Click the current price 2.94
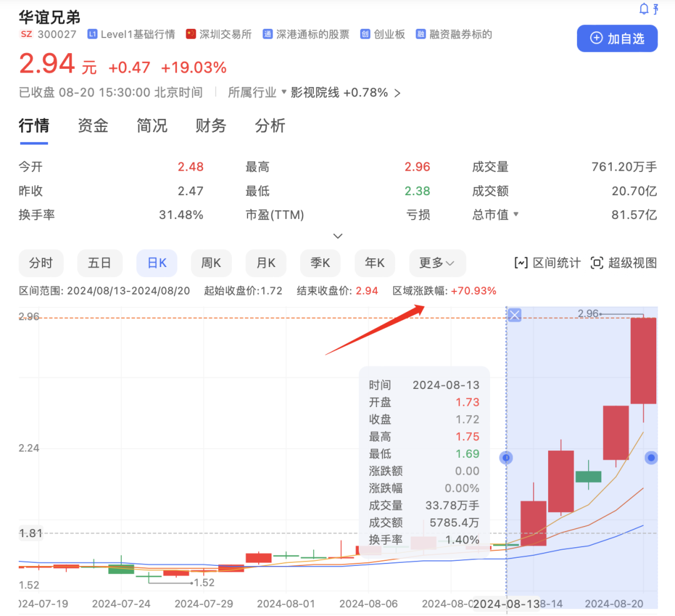Viewport: 675px width, 616px height. point(47,64)
